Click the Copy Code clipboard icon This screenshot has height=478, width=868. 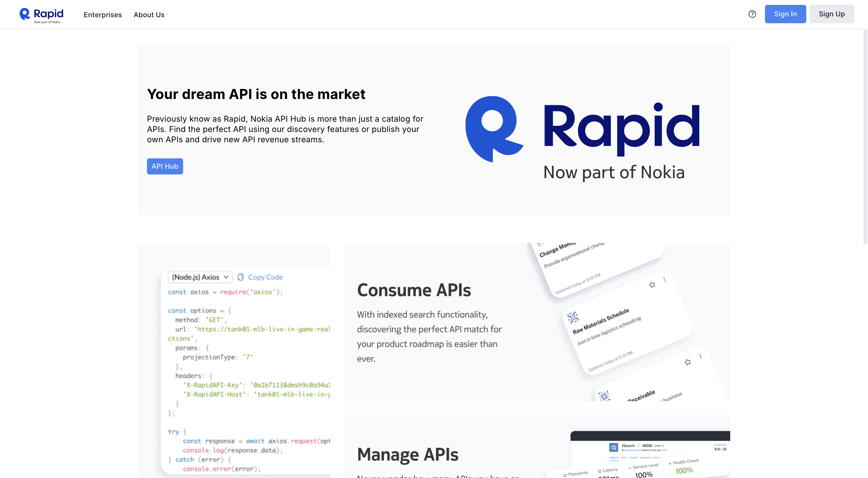240,277
